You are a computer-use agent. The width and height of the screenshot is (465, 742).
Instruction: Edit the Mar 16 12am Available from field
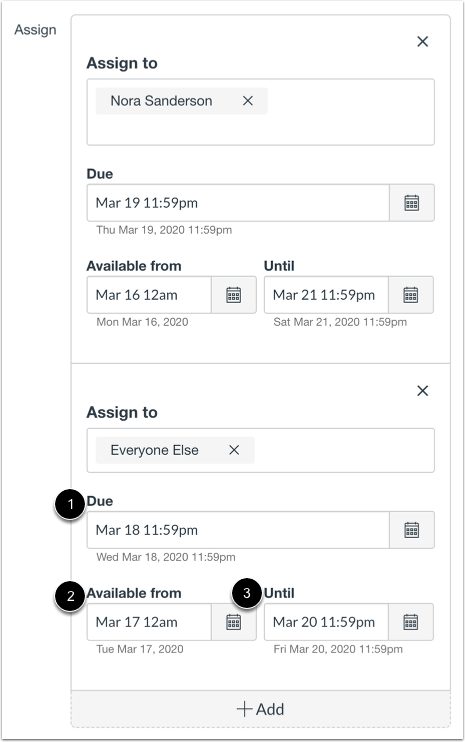149,295
